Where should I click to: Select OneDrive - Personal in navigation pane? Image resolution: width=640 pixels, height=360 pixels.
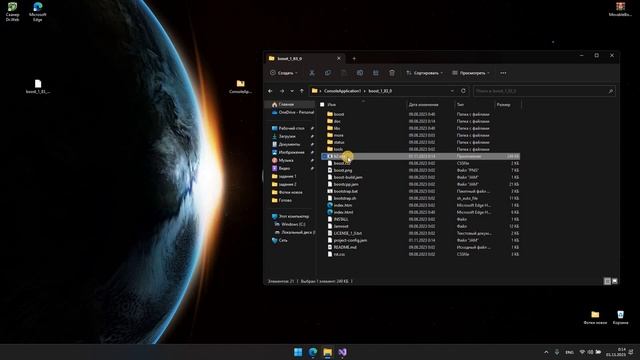click(x=292, y=112)
